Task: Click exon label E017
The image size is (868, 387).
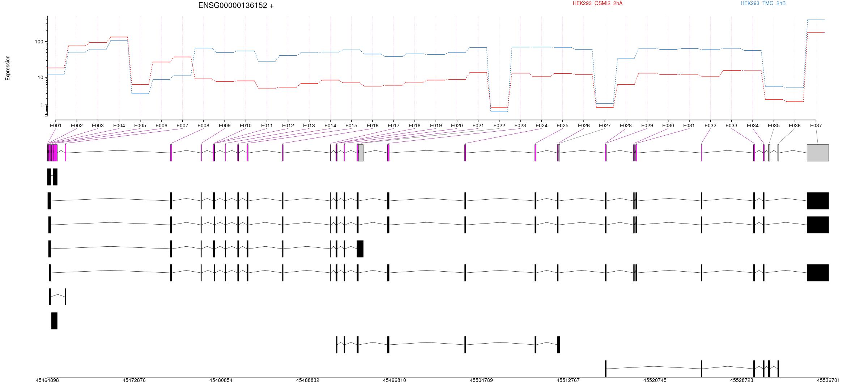Action: (x=393, y=126)
